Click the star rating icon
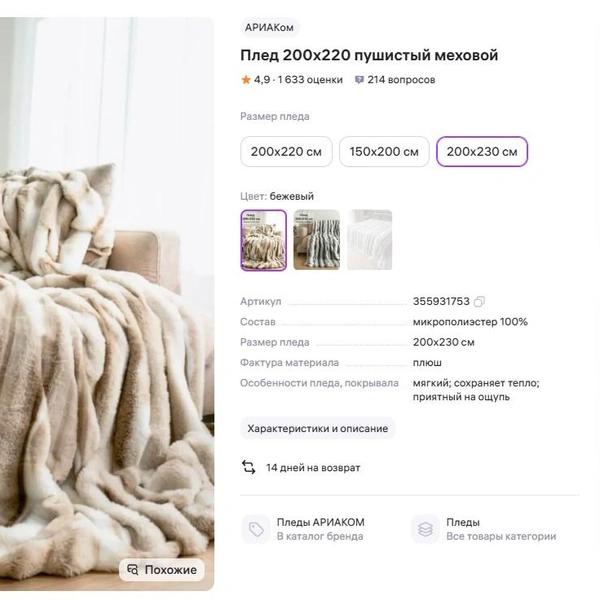Image resolution: width=600 pixels, height=600 pixels. click(246, 80)
